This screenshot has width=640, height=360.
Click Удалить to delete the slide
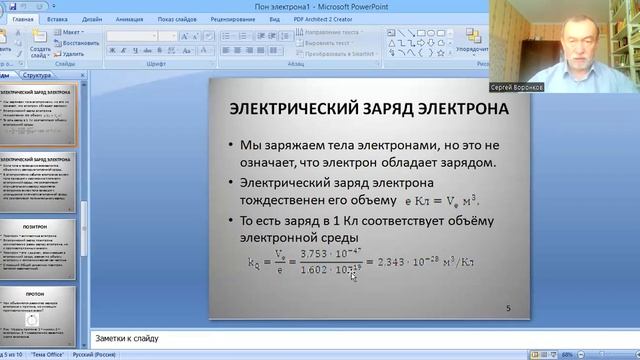(x=69, y=54)
